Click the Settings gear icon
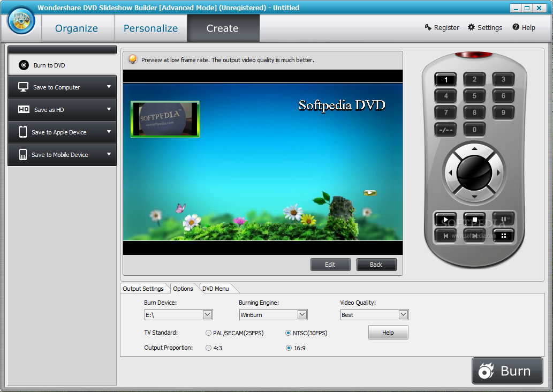The height and width of the screenshot is (392, 553). coord(472,27)
